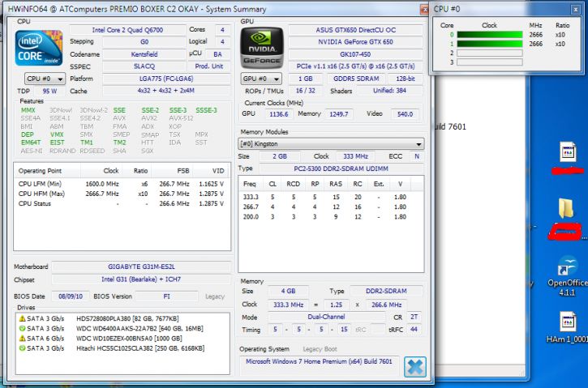Click the EM64T feature label
The height and width of the screenshot is (388, 588).
31,143
